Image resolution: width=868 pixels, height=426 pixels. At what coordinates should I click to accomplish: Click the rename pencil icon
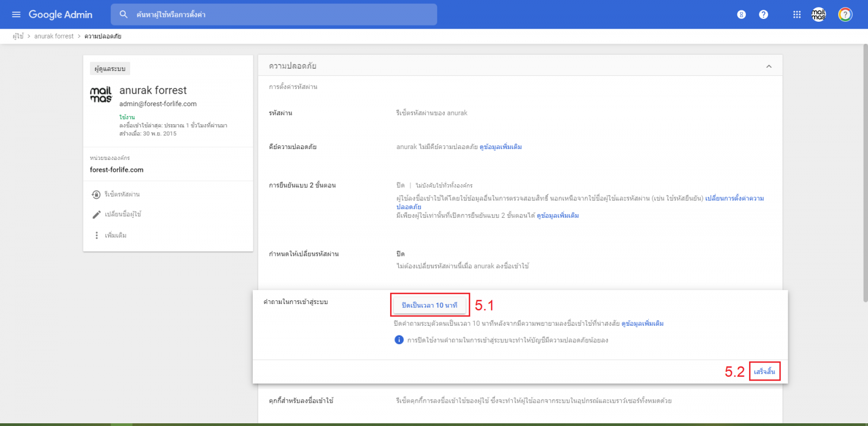97,214
